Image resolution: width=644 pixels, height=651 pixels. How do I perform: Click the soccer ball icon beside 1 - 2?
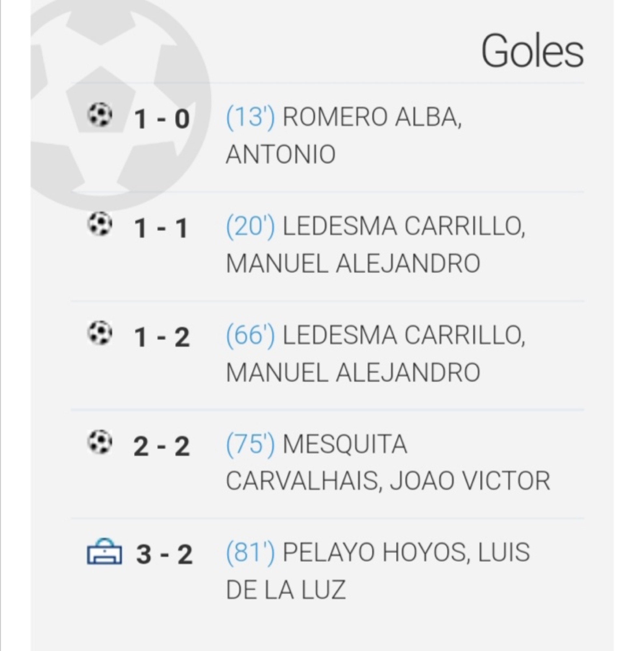point(100,333)
